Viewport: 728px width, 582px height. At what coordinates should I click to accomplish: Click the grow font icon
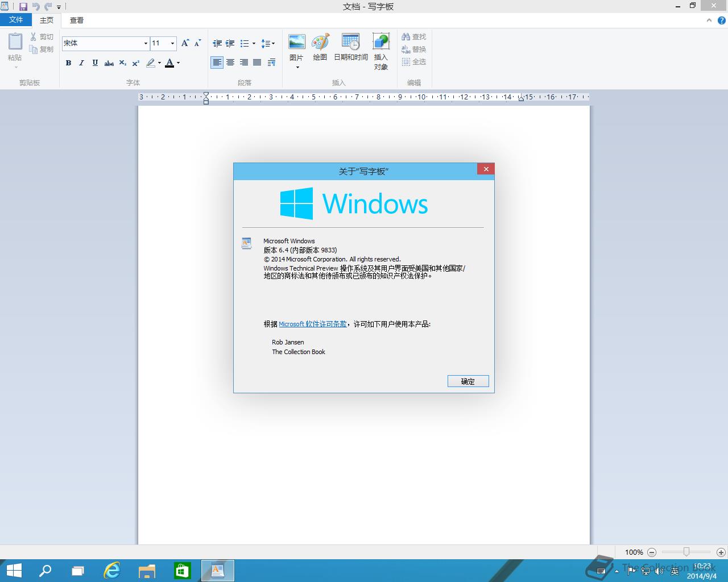185,43
